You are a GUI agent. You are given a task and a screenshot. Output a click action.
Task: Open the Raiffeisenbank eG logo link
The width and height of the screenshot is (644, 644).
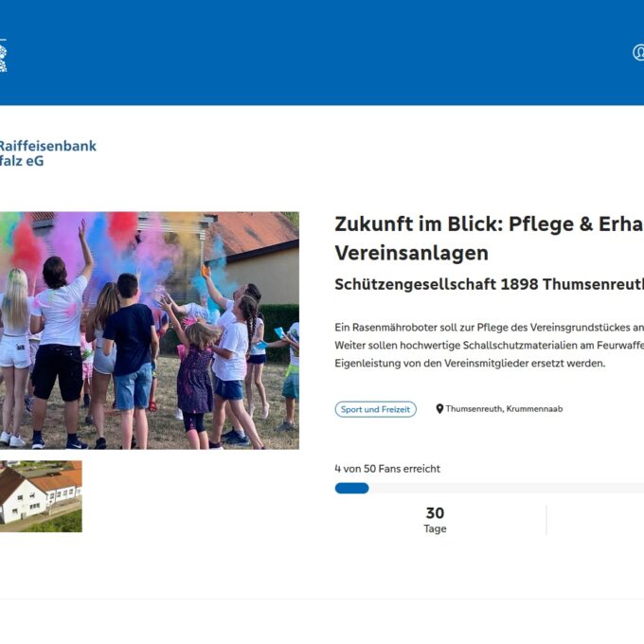pos(48,153)
